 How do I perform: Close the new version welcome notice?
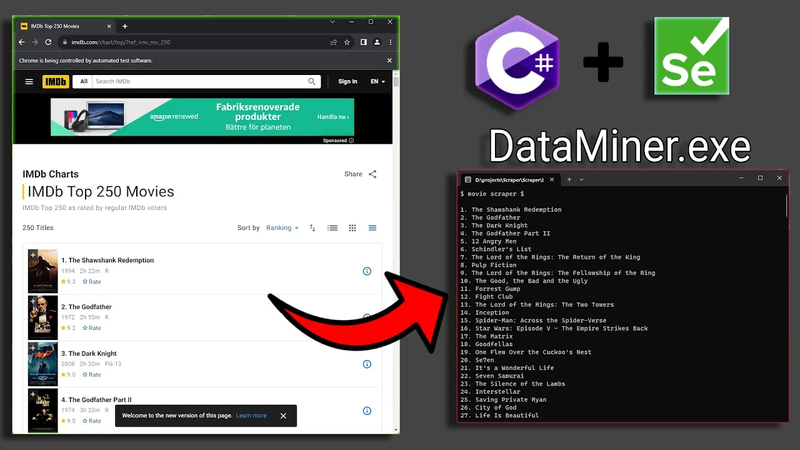pyautogui.click(x=283, y=416)
